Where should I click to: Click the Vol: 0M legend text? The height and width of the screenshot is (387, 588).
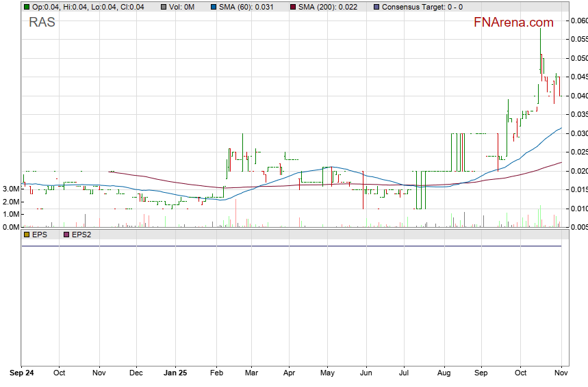(x=181, y=7)
